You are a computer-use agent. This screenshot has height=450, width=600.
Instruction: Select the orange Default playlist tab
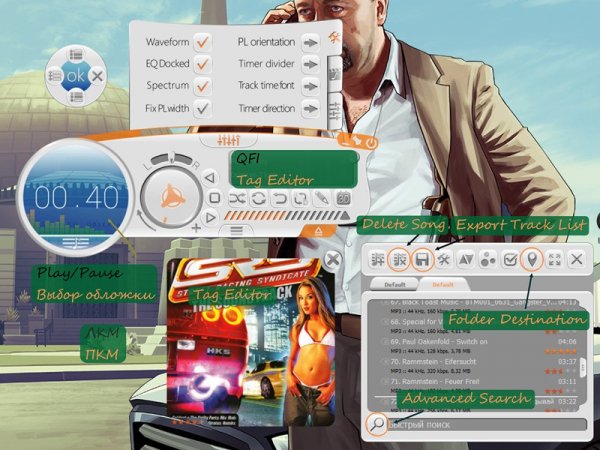pyautogui.click(x=443, y=285)
